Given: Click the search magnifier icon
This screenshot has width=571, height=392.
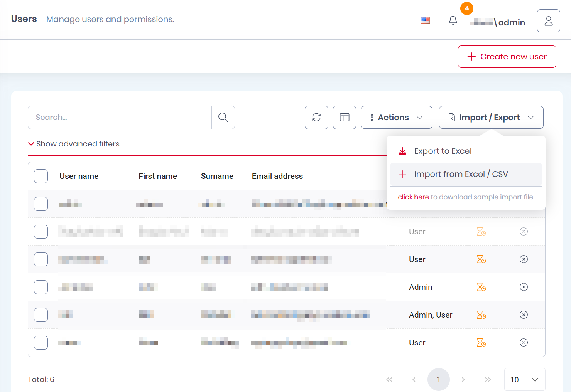Looking at the screenshot, I should (223, 118).
